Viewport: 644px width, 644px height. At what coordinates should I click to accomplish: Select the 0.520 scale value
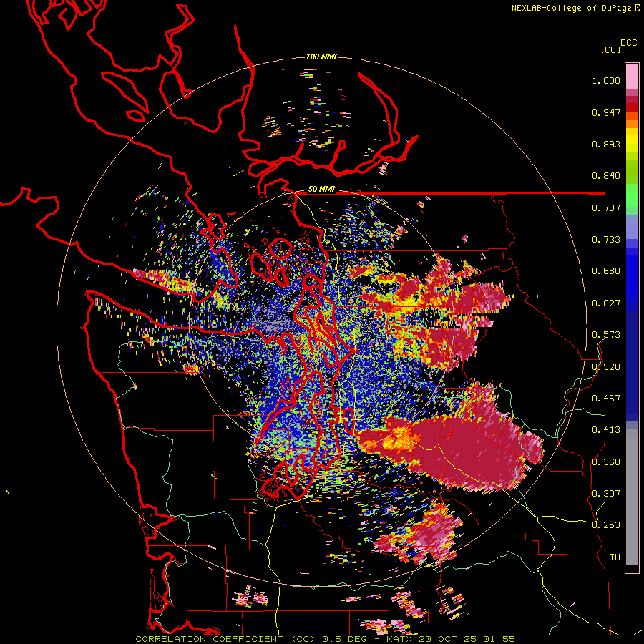click(606, 367)
